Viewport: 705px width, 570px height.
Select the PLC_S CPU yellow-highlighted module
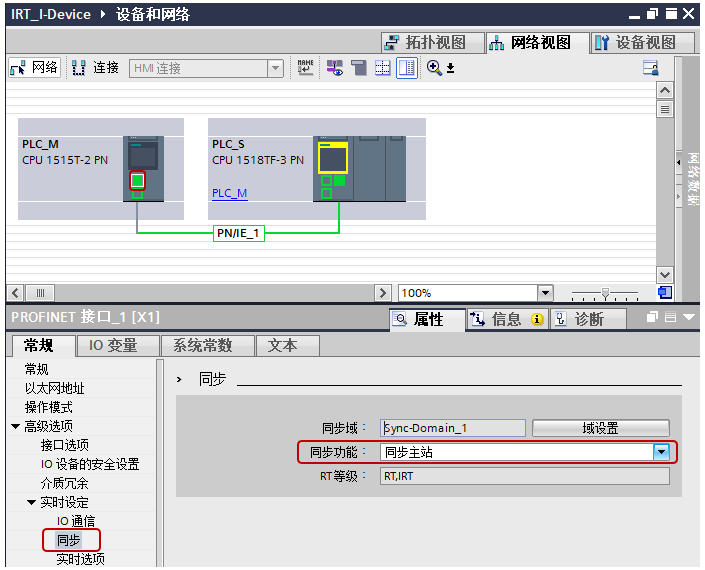point(333,158)
